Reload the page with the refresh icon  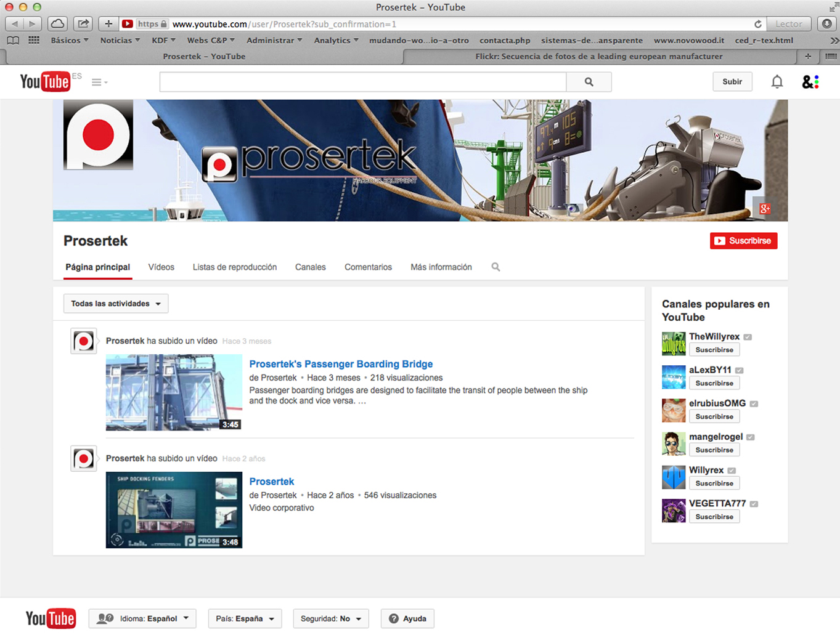(x=757, y=24)
